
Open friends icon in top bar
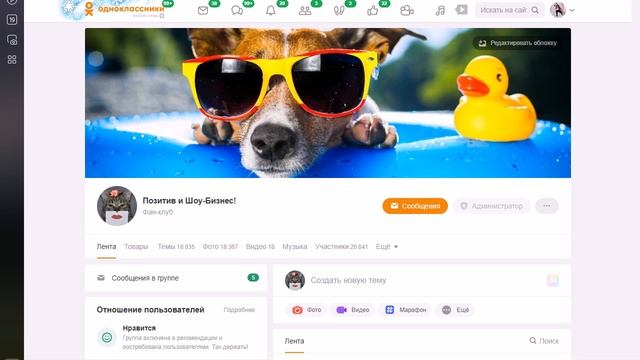coord(305,11)
